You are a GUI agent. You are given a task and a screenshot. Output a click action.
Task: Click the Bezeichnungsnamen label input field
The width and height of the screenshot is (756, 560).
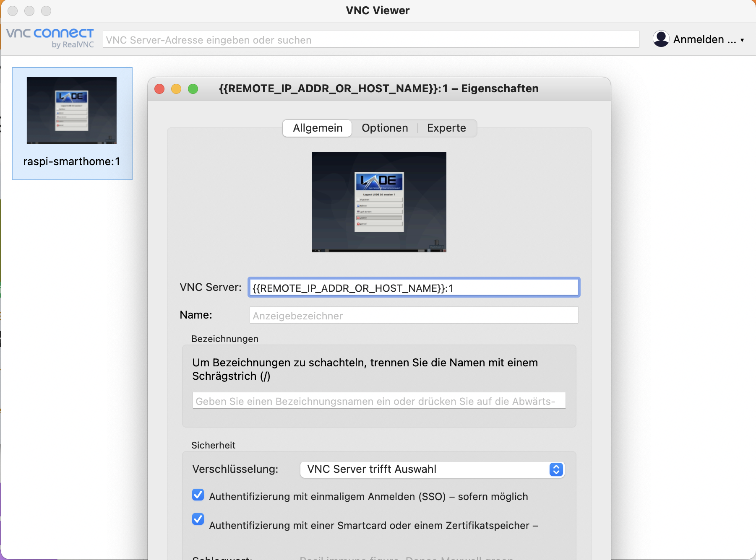(379, 401)
